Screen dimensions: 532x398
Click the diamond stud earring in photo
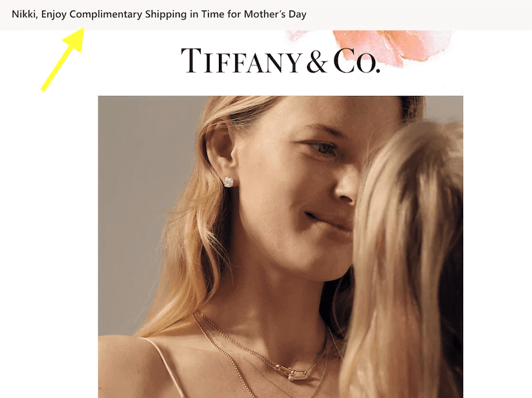pyautogui.click(x=228, y=182)
